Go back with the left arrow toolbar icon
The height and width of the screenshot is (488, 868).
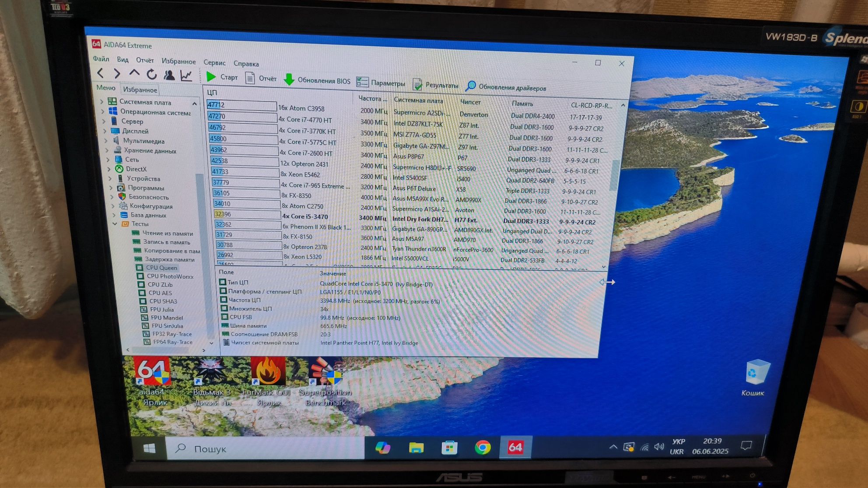pyautogui.click(x=101, y=73)
